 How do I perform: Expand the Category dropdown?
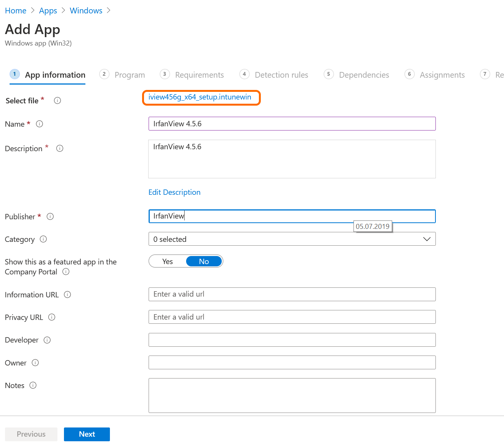coord(292,239)
